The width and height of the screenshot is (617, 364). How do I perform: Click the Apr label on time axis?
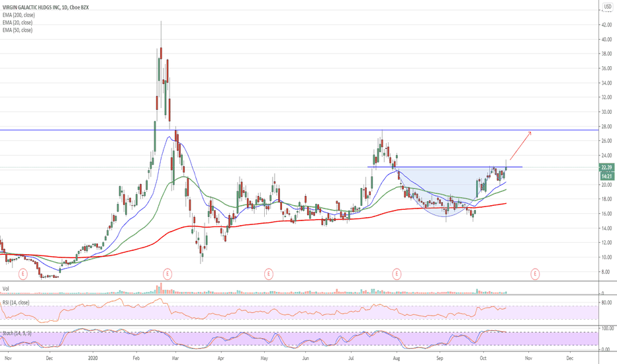(x=220, y=358)
